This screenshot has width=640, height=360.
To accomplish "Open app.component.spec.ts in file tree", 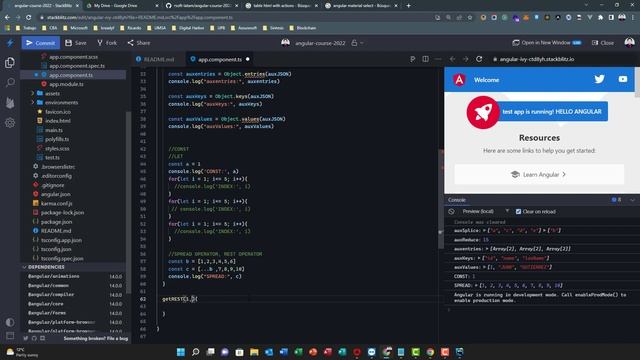I will coord(76,66).
